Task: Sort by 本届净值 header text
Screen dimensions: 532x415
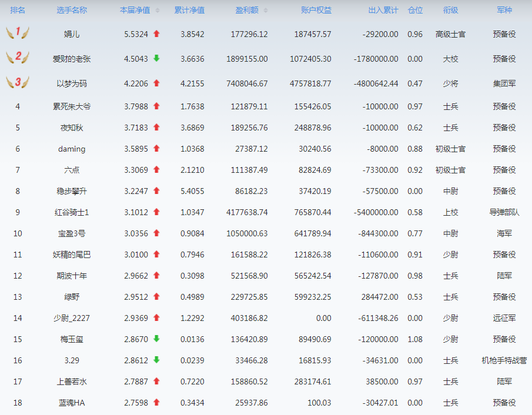Action: coord(135,10)
